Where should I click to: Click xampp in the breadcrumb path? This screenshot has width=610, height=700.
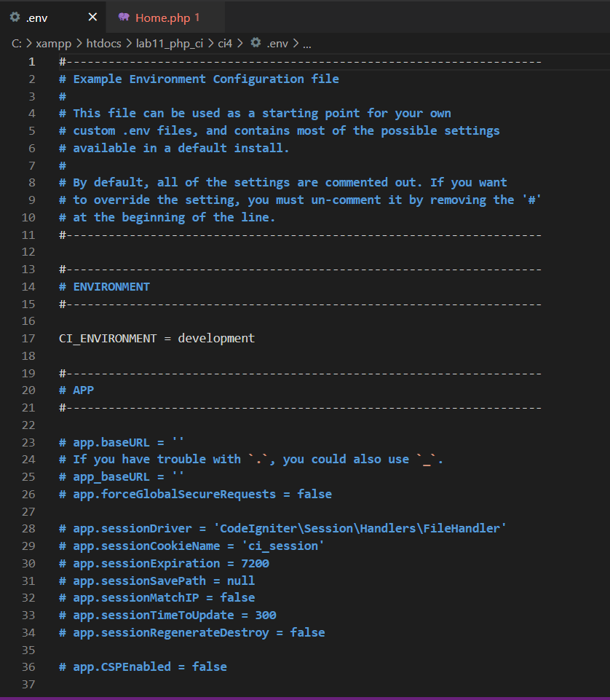point(54,43)
